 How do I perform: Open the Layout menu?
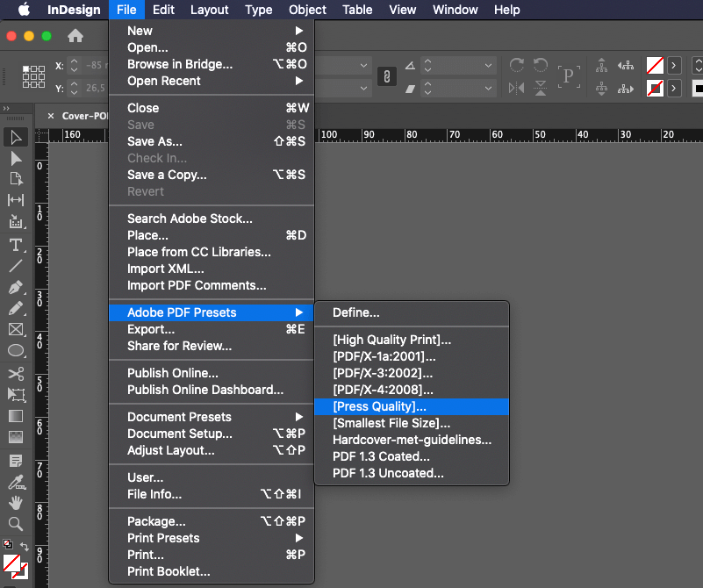[210, 10]
